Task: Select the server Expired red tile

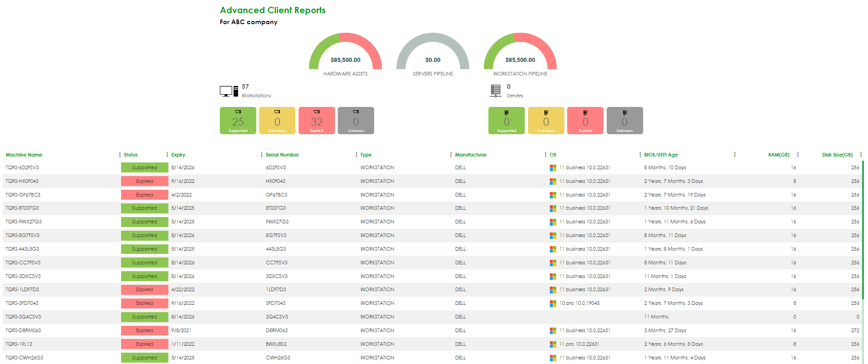Action: (x=585, y=121)
